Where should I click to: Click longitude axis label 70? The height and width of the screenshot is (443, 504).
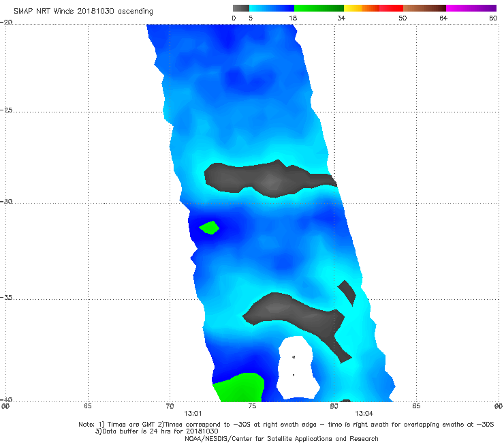click(x=170, y=406)
